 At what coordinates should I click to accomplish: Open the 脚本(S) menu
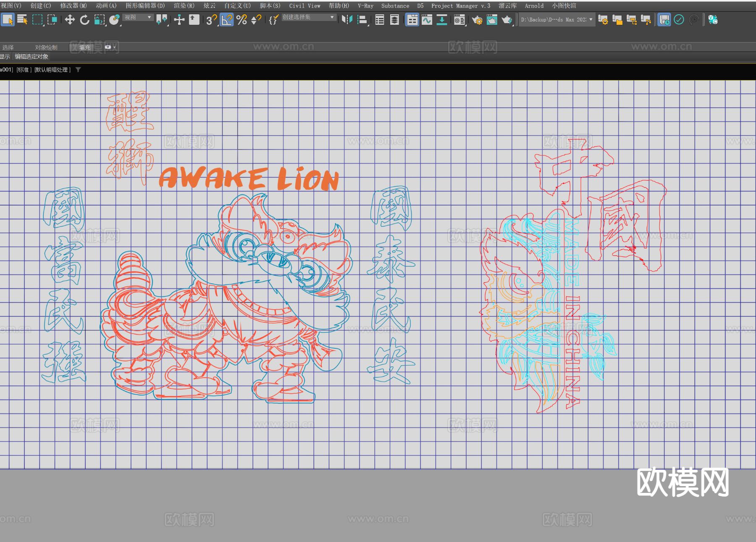pos(270,5)
